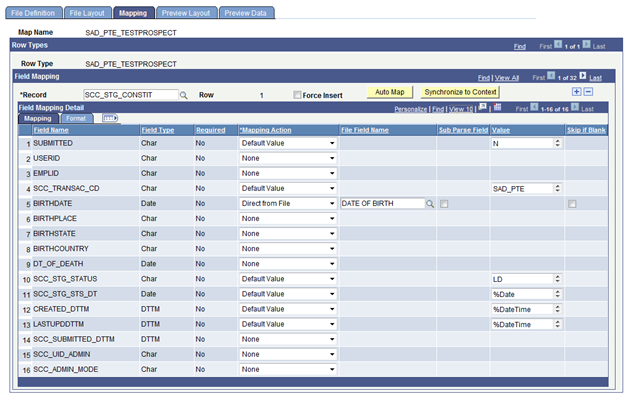Screen dimensions: 628x396
Task: Open Mapping Action dropdown for SCC_TRANSAC_CD
Action: [288, 189]
